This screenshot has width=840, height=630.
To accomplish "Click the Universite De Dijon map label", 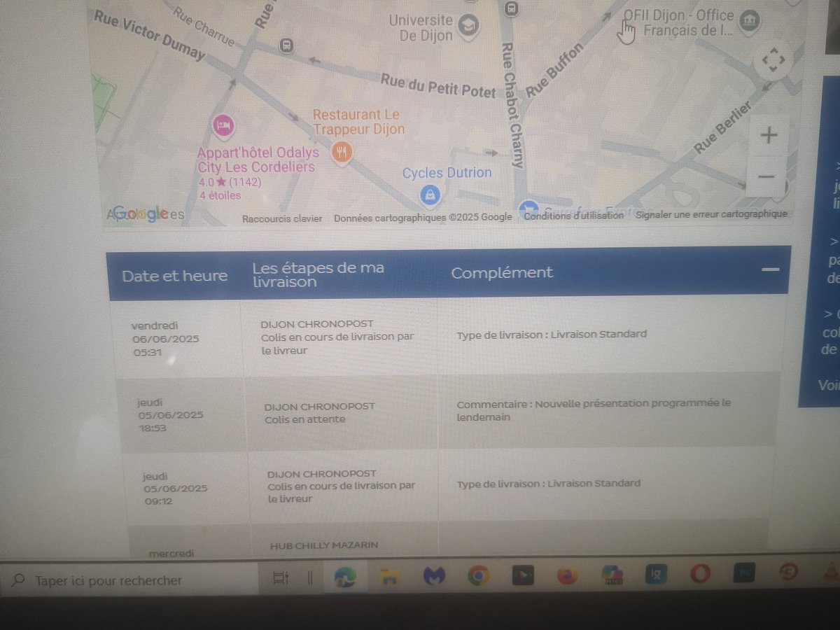I will 421,28.
